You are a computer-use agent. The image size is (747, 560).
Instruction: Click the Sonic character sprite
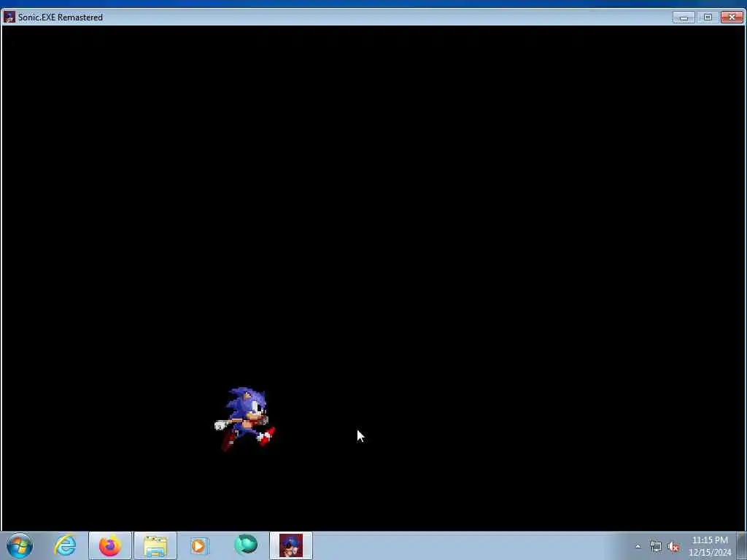pyautogui.click(x=245, y=419)
